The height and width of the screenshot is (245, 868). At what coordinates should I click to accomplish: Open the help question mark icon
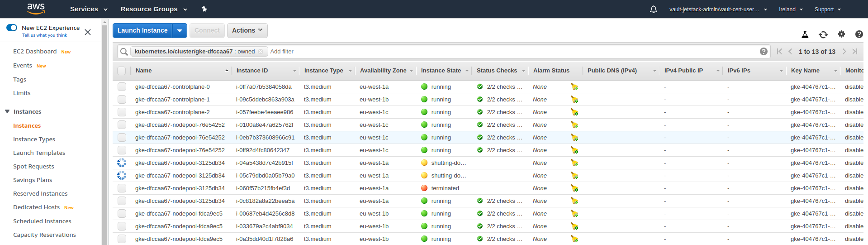(859, 34)
